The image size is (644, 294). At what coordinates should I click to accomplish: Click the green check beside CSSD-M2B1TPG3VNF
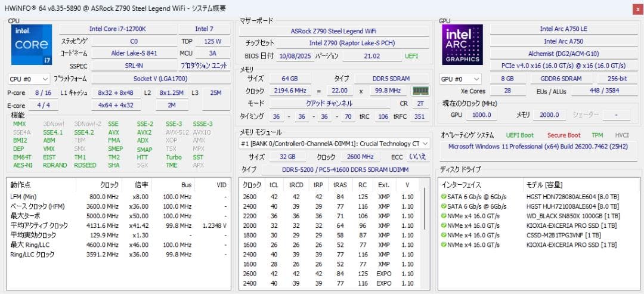(444, 236)
